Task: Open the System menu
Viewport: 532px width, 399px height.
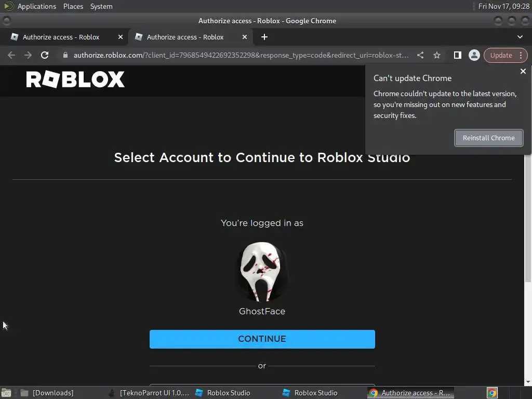Action: click(x=101, y=6)
